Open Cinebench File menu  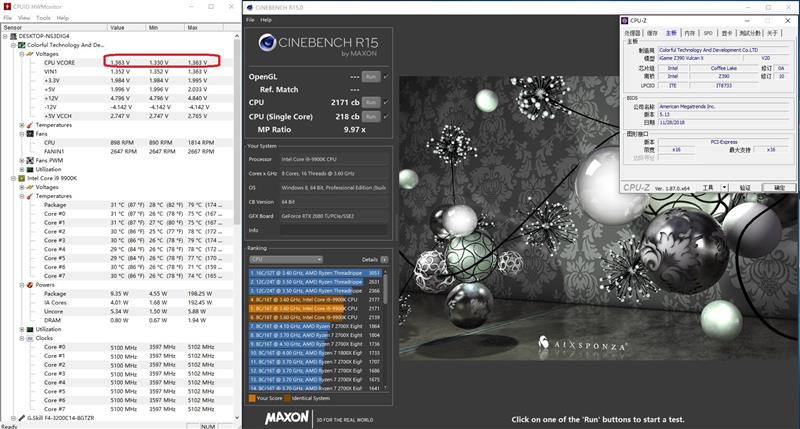click(250, 20)
